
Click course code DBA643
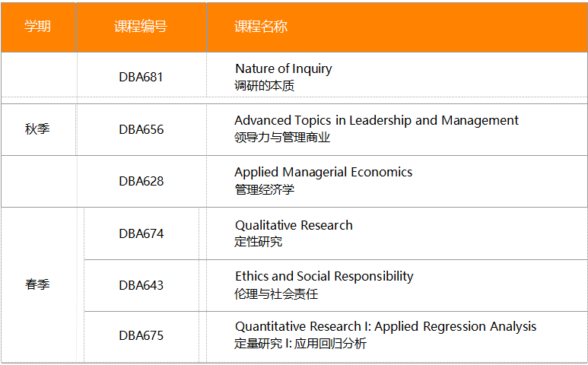[x=141, y=285]
